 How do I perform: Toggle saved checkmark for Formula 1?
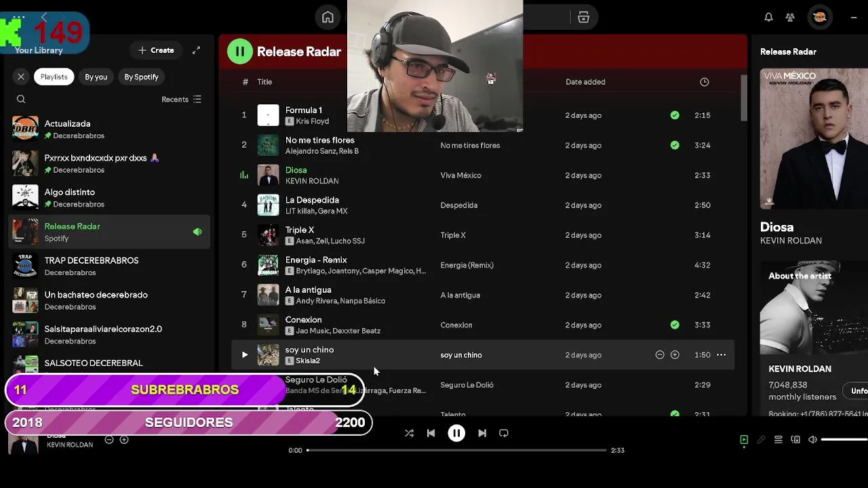coord(675,115)
